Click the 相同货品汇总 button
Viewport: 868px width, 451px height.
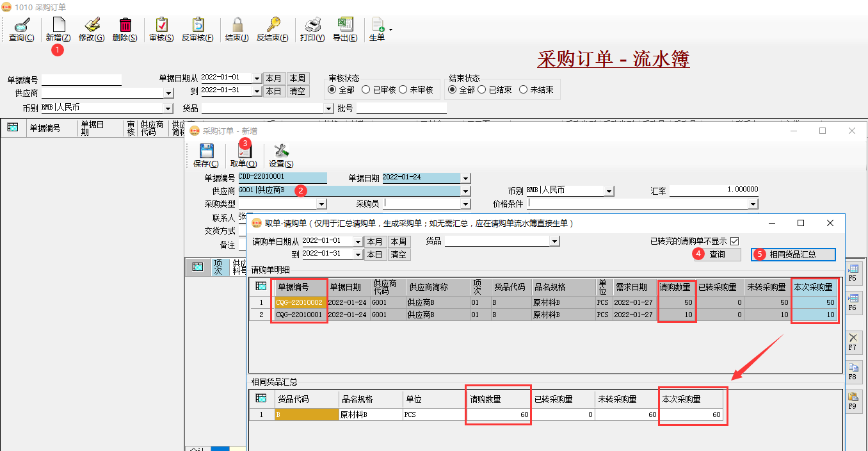tap(792, 254)
